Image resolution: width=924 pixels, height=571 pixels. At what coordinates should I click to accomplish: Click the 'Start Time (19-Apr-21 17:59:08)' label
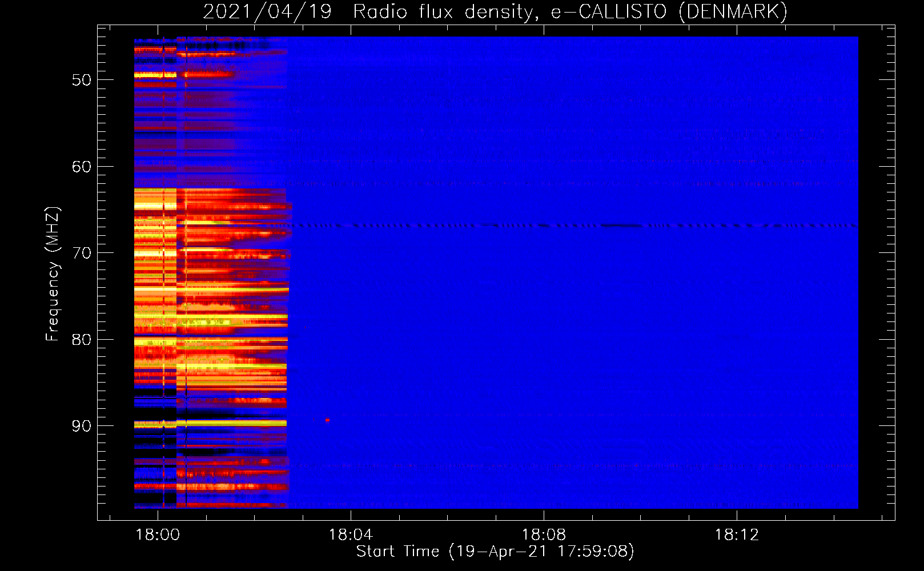click(495, 552)
